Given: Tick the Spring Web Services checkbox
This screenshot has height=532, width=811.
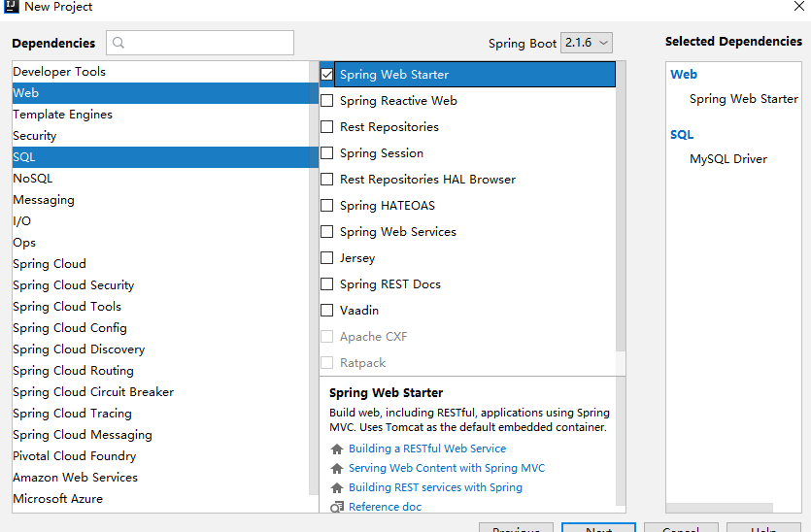Looking at the screenshot, I should [327, 232].
